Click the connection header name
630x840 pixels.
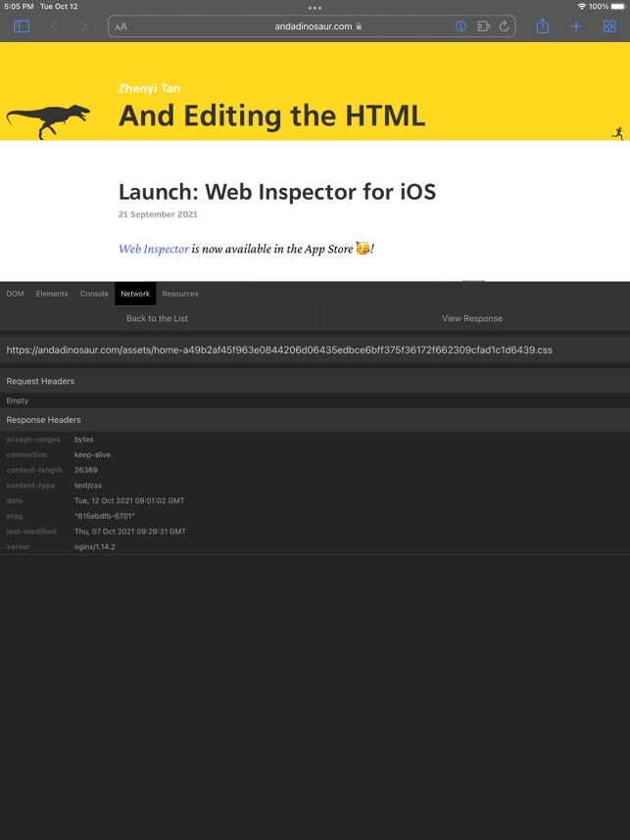pyautogui.click(x=26, y=454)
